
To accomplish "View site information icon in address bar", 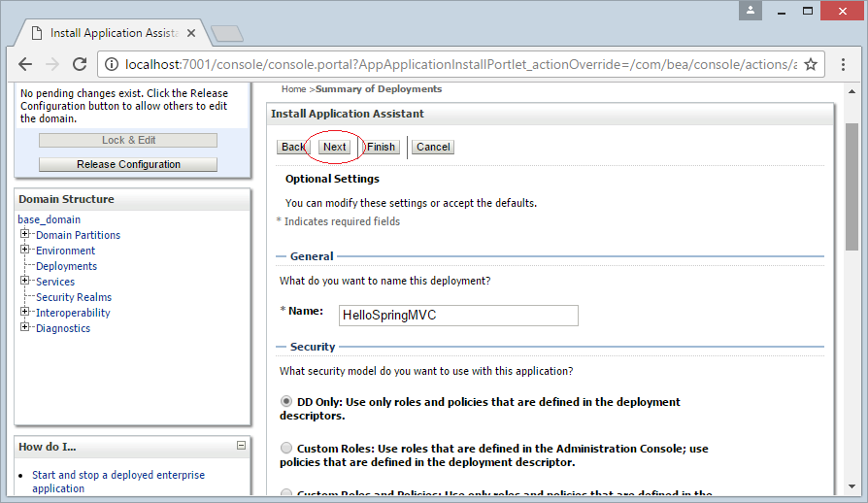I will (x=112, y=65).
